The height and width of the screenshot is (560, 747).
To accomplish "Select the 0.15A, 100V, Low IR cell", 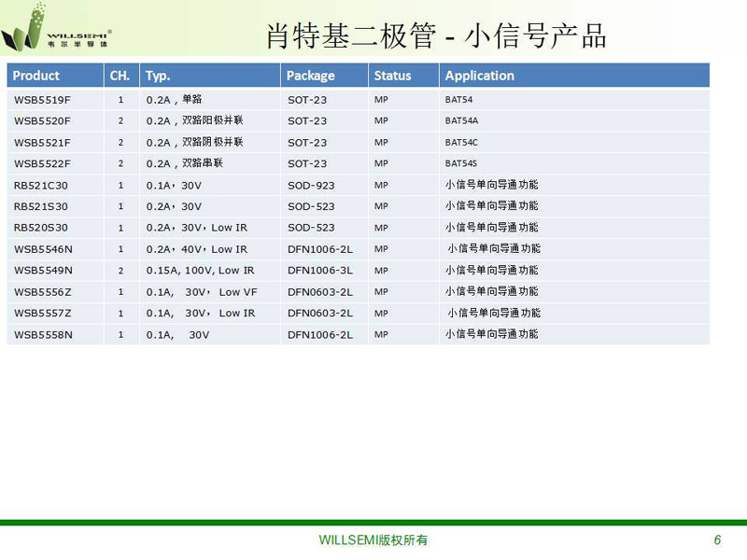I will tap(200, 271).
